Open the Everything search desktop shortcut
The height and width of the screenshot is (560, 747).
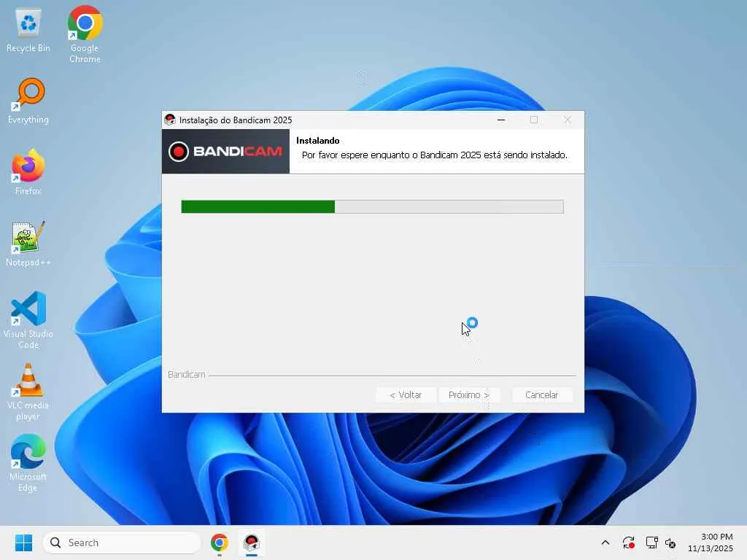28,101
